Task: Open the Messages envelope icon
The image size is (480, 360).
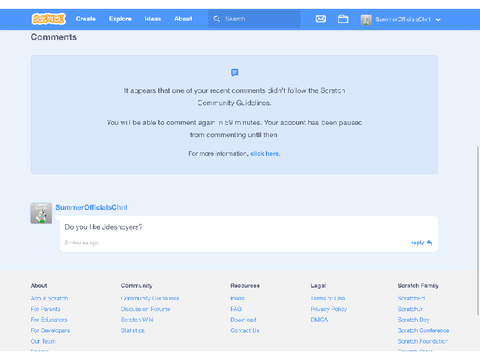Action: (x=321, y=19)
